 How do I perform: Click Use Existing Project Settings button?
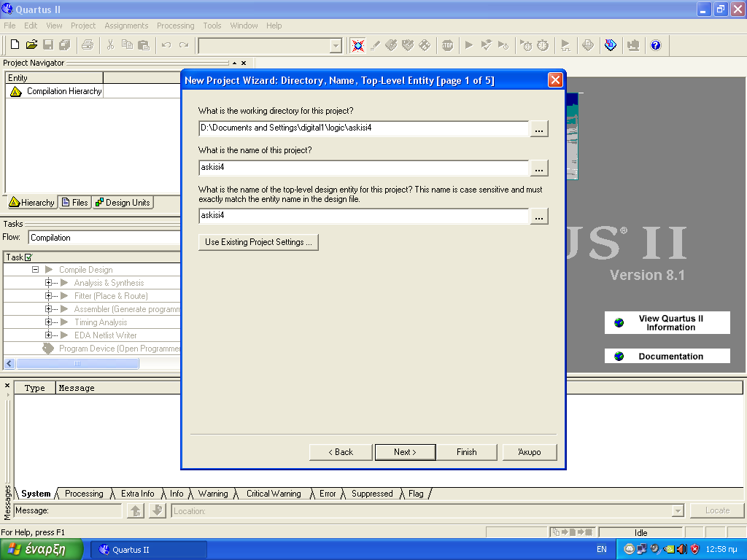pos(258,242)
